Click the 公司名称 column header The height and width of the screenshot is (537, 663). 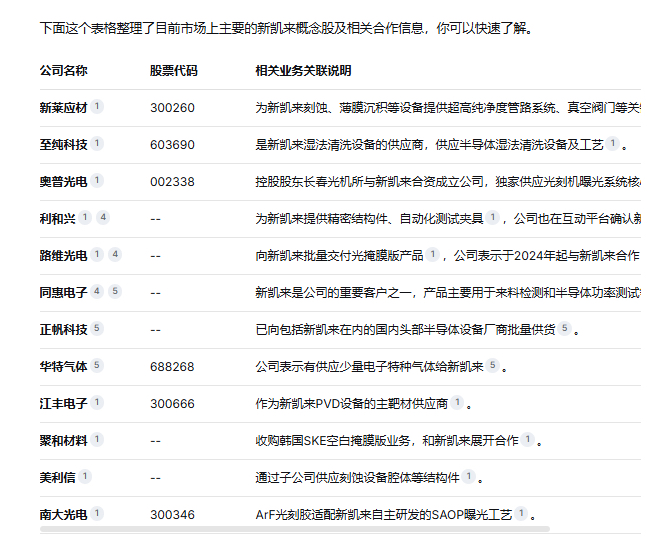click(x=63, y=71)
